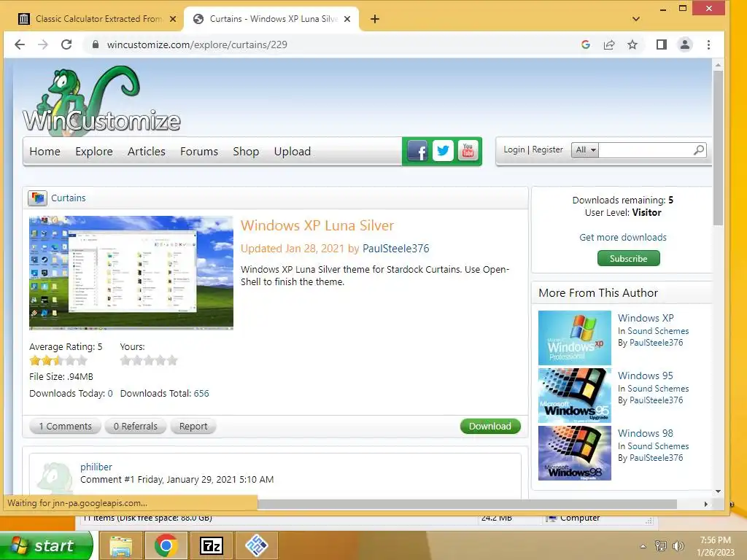
Task: Open the Luna Silver preview thumbnail
Action: 131,273
